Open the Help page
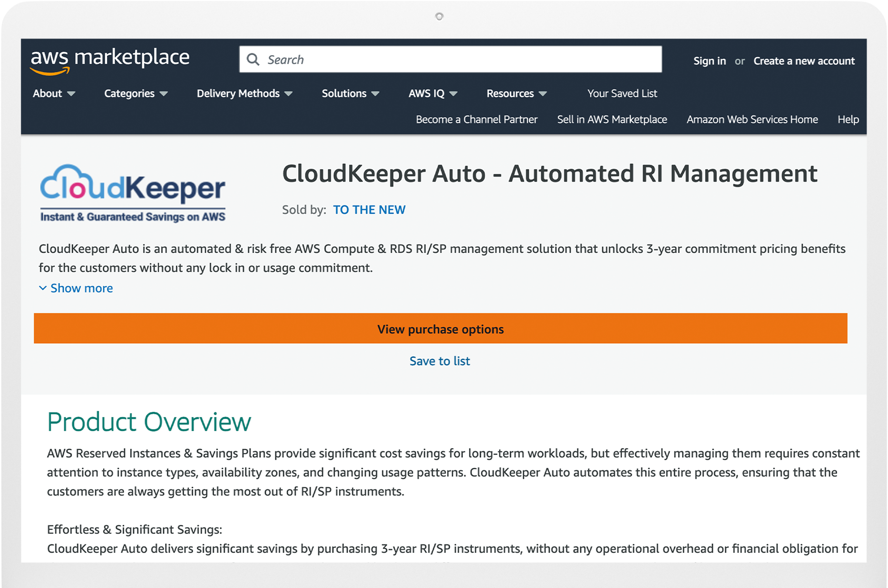888x588 pixels. [848, 119]
